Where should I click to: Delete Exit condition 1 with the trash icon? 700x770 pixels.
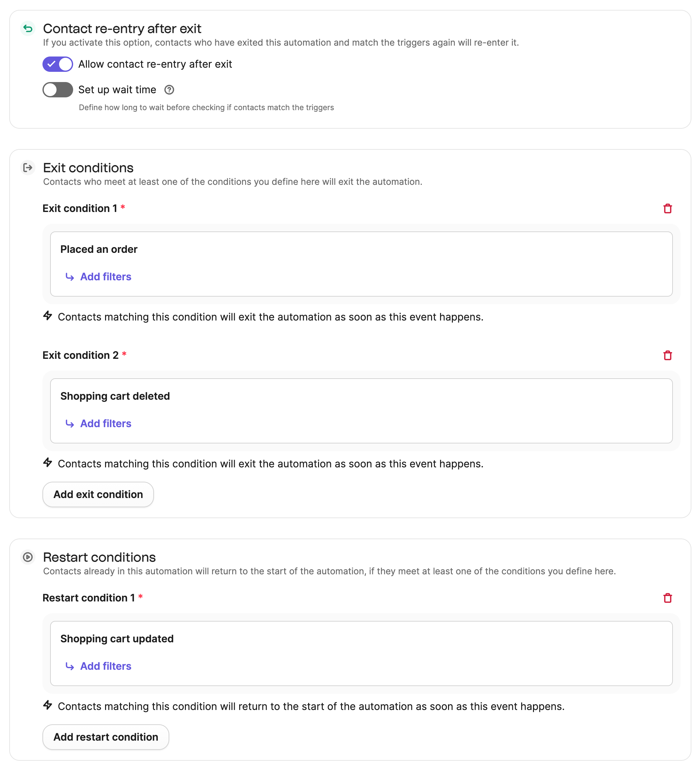[x=668, y=208]
